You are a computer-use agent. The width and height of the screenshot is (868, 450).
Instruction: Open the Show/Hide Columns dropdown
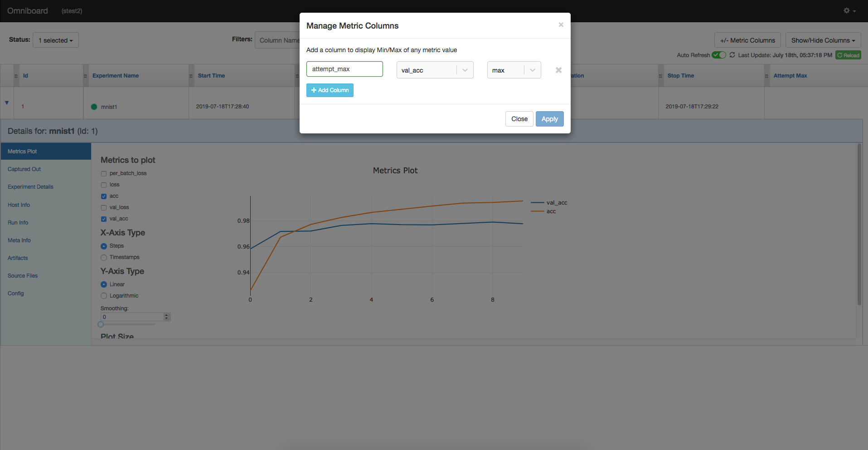click(x=823, y=40)
